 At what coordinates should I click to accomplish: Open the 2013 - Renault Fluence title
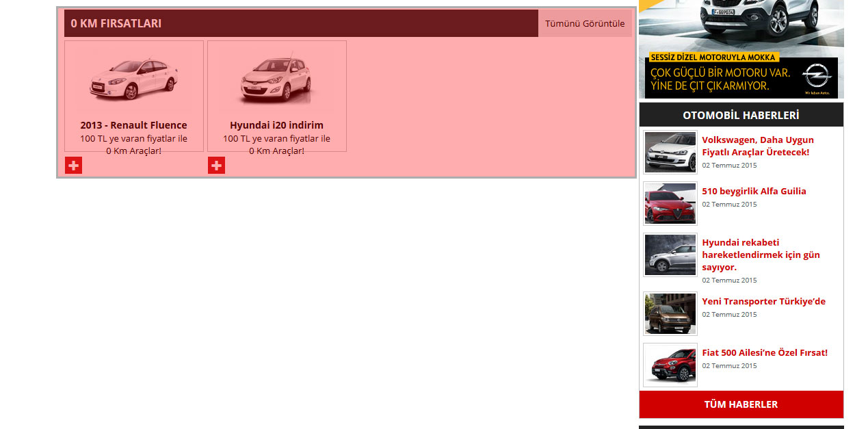(133, 125)
